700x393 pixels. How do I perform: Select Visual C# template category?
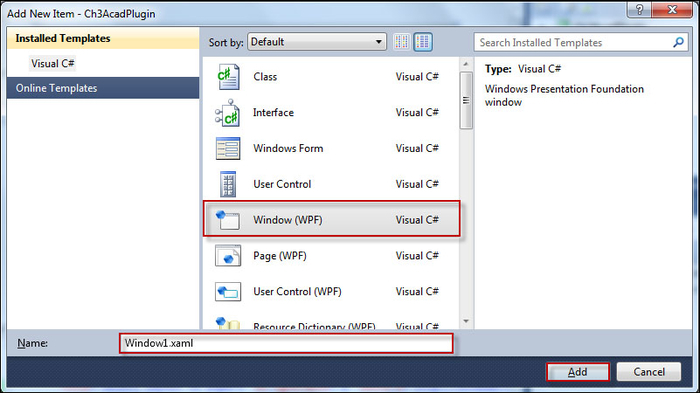[x=53, y=63]
